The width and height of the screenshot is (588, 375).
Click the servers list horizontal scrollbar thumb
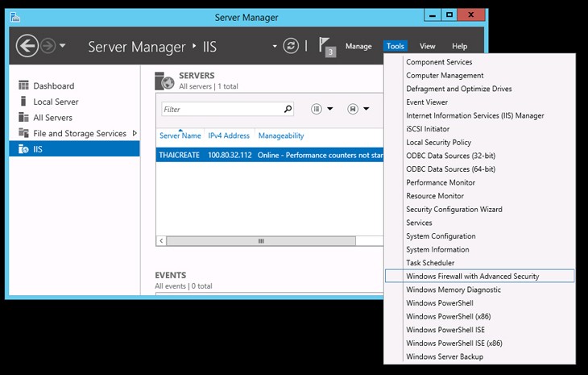[x=261, y=240]
